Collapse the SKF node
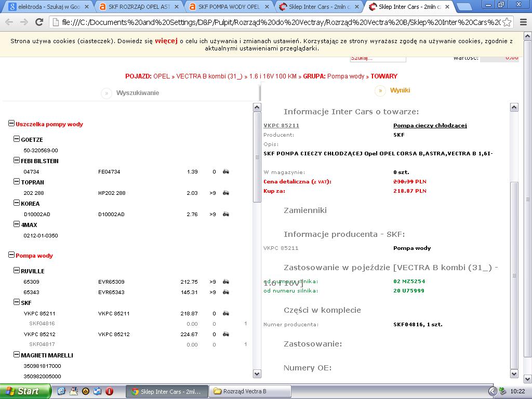 pos(17,302)
